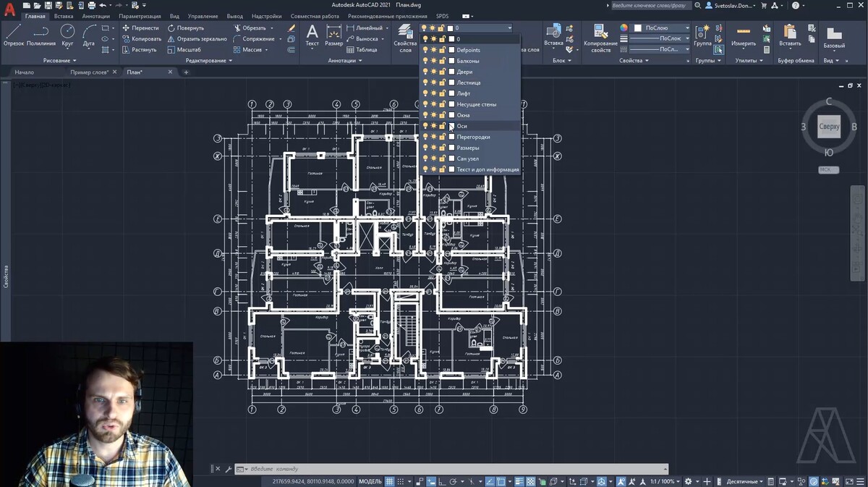868x487 pixels.
Task: Click the МОДЕЛЬ model space button
Action: [x=370, y=481]
